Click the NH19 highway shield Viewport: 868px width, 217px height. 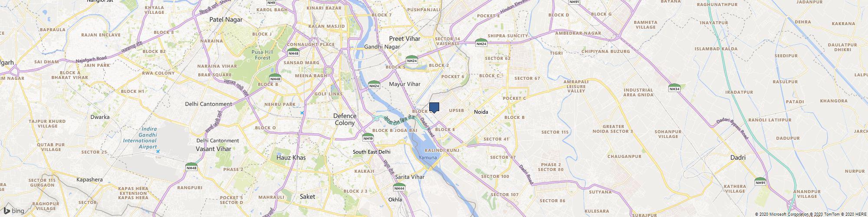pos(368,137)
